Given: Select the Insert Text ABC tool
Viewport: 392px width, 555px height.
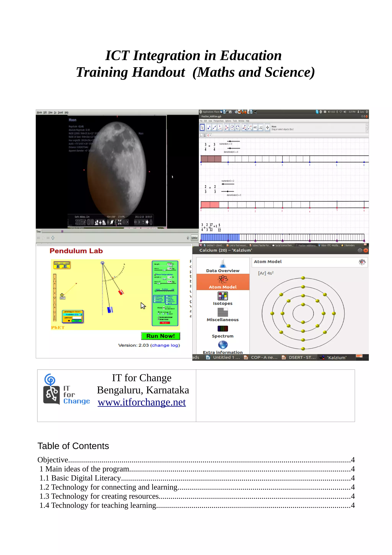Looking at the screenshot, I should tap(255, 127).
